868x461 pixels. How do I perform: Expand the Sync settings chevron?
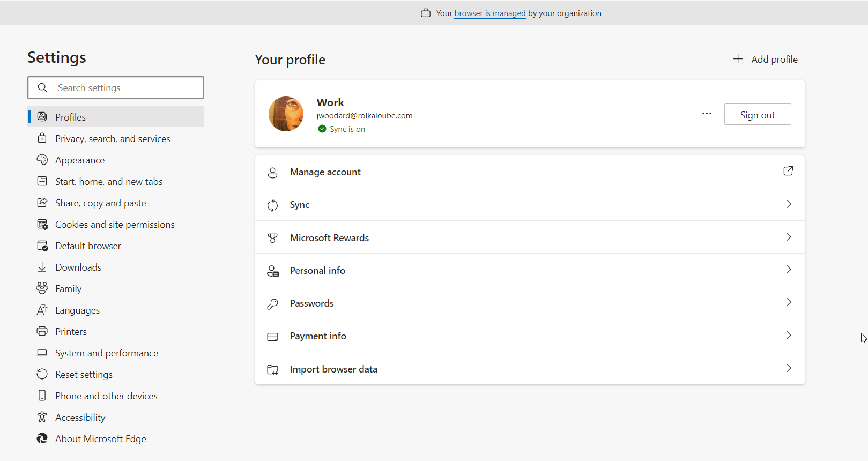788,204
